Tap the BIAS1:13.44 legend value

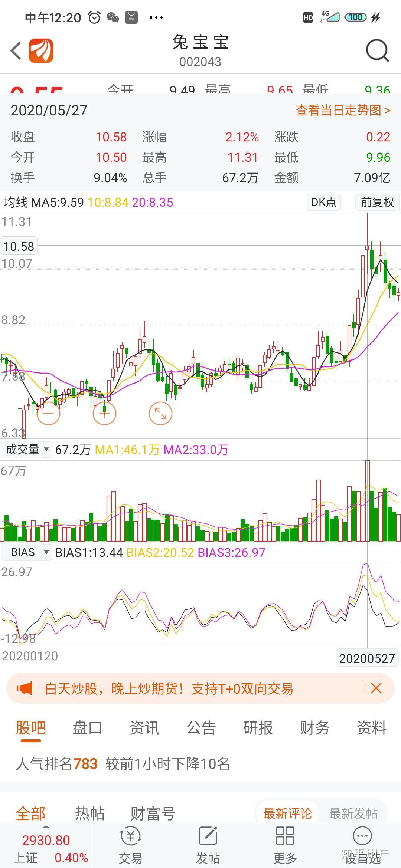click(89, 553)
